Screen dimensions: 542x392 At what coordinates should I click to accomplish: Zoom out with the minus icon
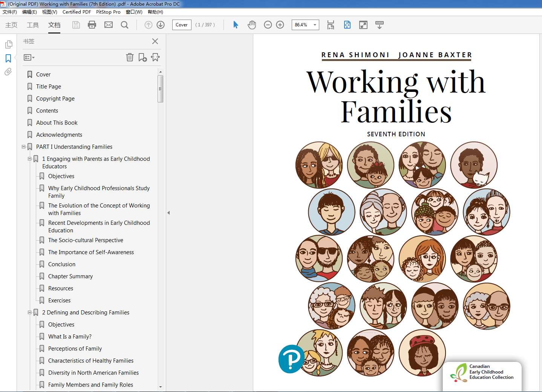268,25
